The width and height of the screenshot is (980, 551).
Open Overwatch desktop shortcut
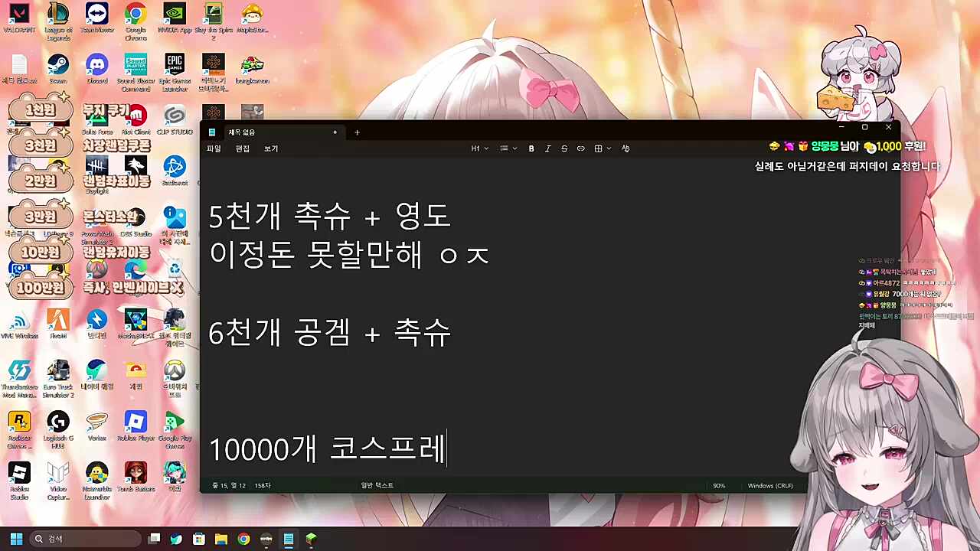[175, 379]
